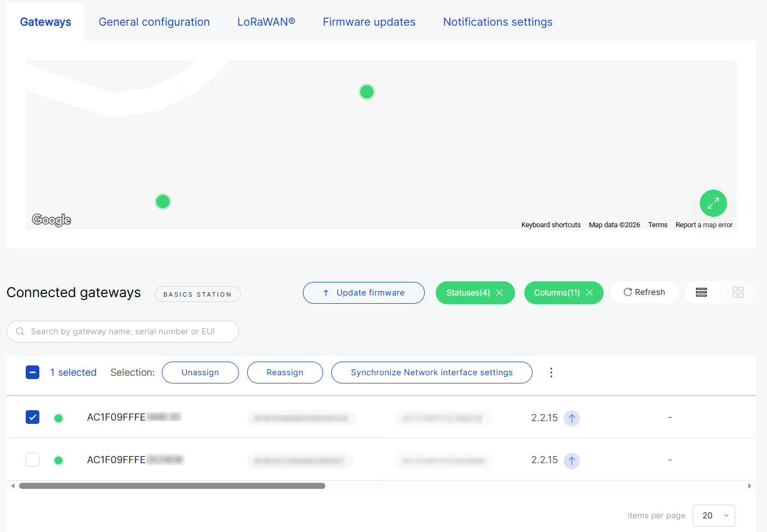Switch to list view layout
The height and width of the screenshot is (532, 767).
click(x=701, y=292)
